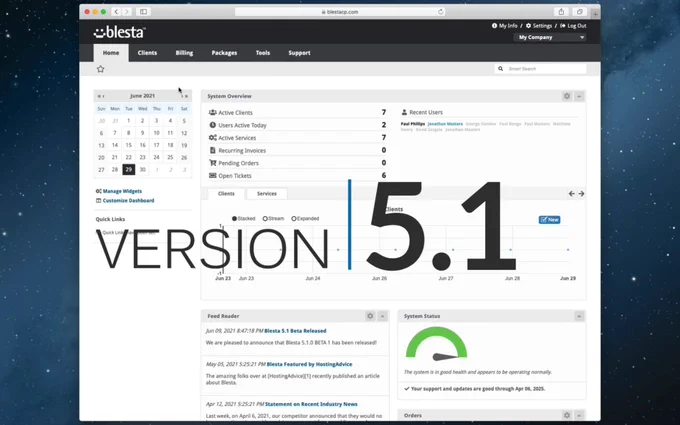
Task: Click the Active Clients row
Action: (x=298, y=113)
